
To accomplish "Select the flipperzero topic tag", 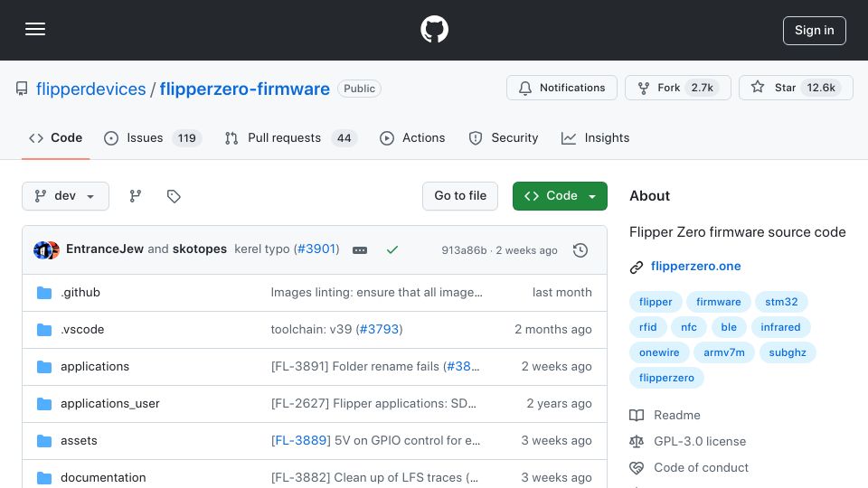I will 666,379.
